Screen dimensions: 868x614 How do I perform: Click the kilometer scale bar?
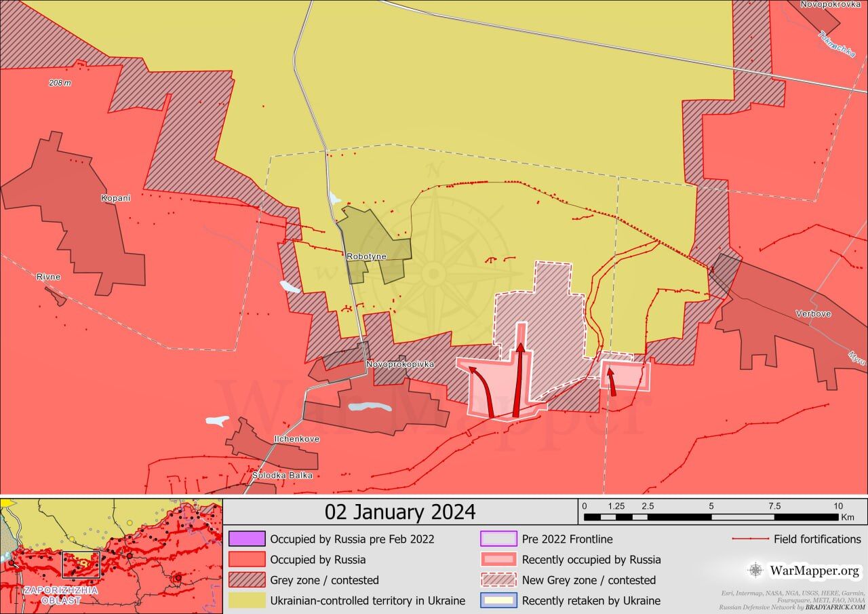[x=712, y=516]
